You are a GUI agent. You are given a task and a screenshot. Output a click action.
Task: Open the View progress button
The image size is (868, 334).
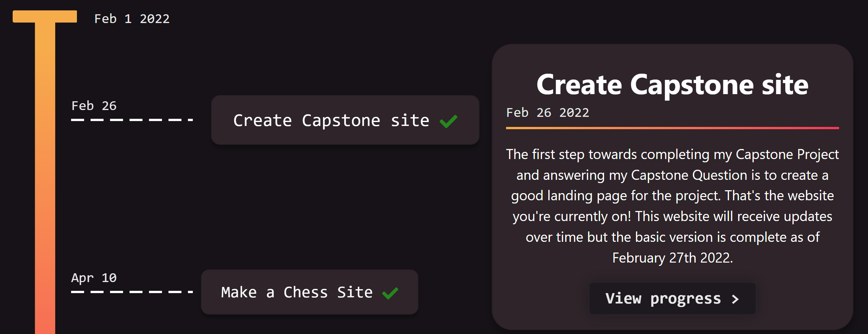672,298
